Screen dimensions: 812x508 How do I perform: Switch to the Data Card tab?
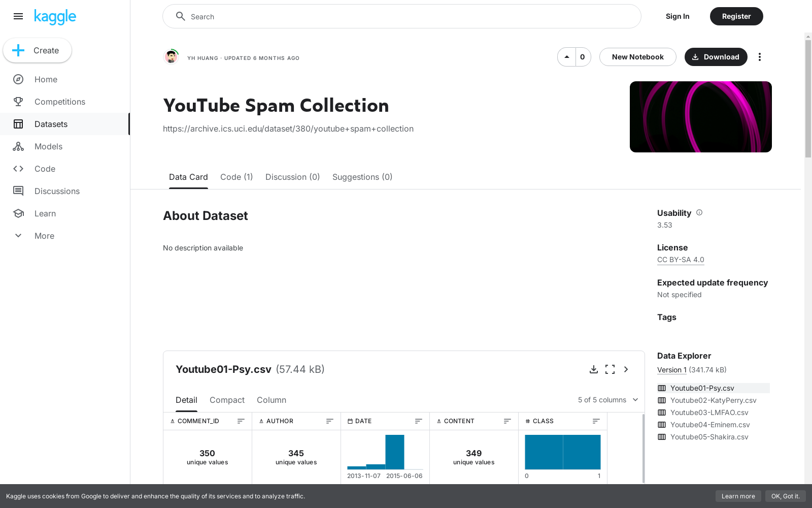(188, 177)
